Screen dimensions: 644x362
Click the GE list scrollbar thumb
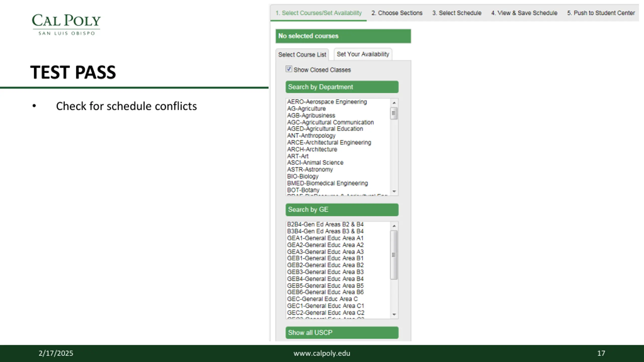(394, 255)
